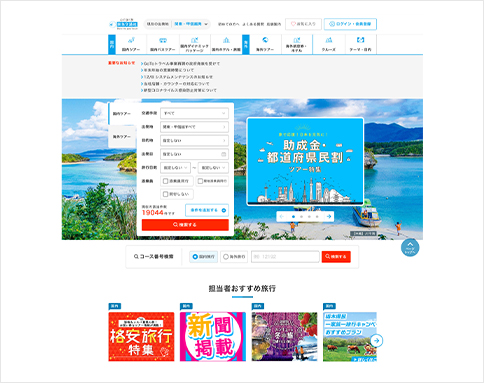
Task: Open the destination (目的地) selector field
Action: [x=194, y=141]
